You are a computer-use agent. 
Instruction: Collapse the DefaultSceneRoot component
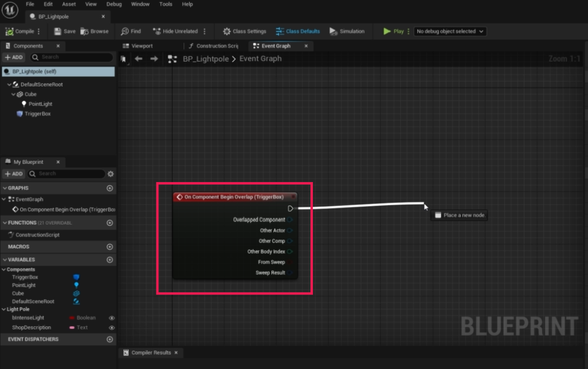pyautogui.click(x=9, y=85)
